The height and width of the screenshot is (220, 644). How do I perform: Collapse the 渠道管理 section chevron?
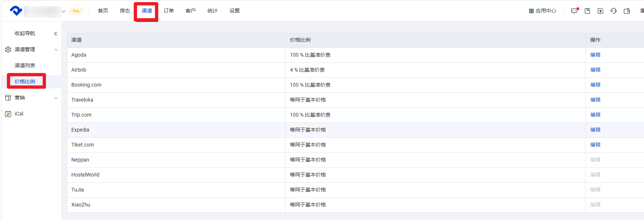56,50
